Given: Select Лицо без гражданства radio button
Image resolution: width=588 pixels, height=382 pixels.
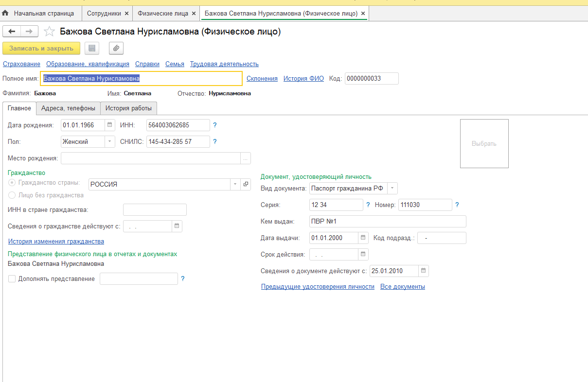Looking at the screenshot, I should (x=12, y=195).
